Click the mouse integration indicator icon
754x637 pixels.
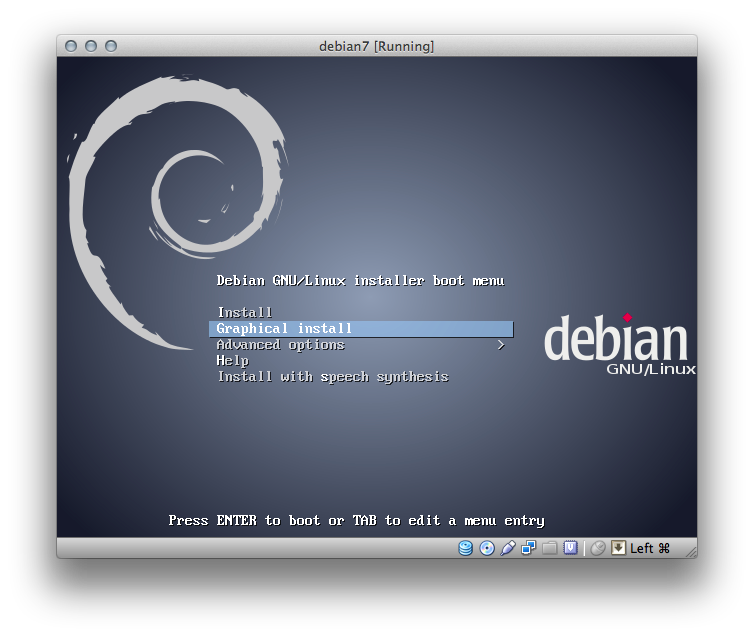597,548
